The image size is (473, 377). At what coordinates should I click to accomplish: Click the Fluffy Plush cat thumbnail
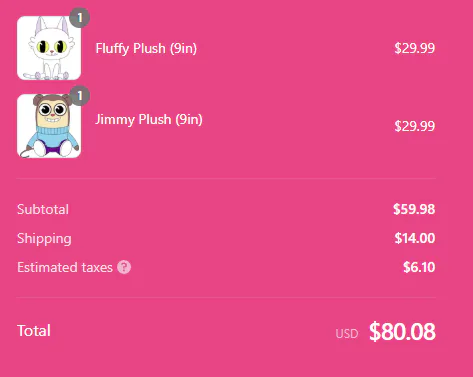tap(49, 48)
